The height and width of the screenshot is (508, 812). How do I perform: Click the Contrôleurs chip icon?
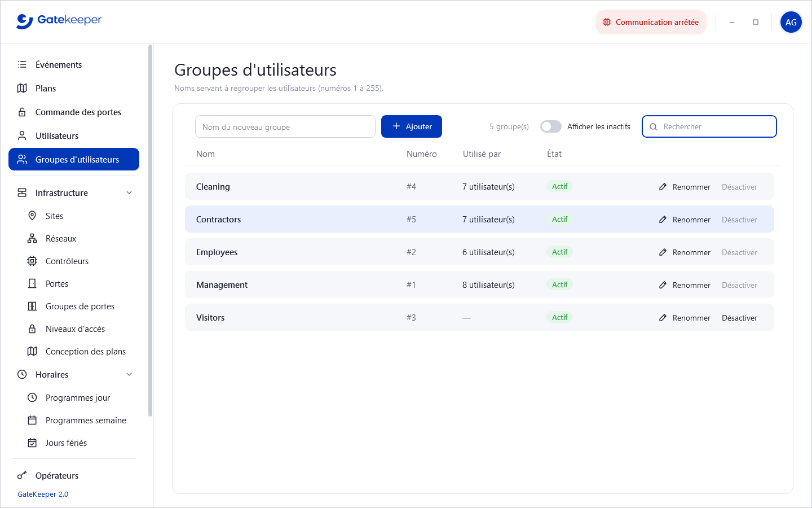point(32,261)
